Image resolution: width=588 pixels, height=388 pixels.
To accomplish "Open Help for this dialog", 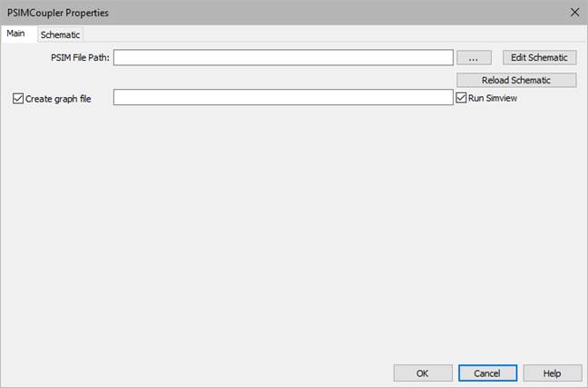I will click(552, 373).
